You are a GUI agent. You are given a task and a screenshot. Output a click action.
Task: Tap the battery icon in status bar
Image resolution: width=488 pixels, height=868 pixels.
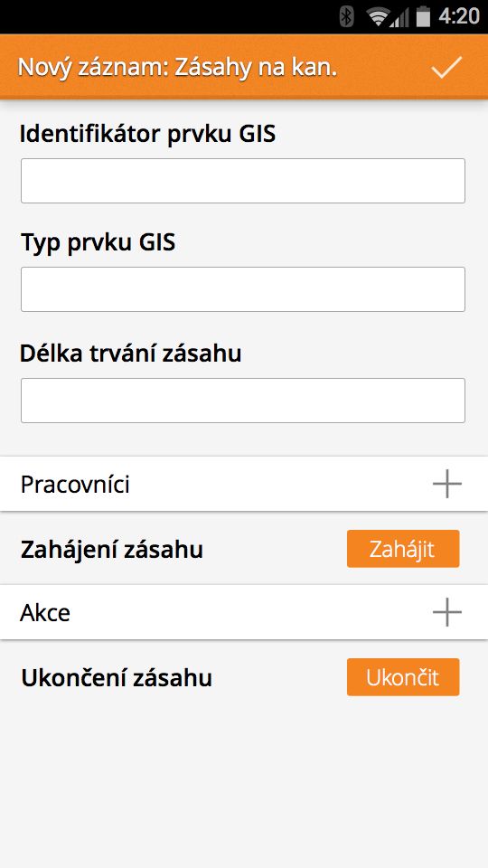423,16
